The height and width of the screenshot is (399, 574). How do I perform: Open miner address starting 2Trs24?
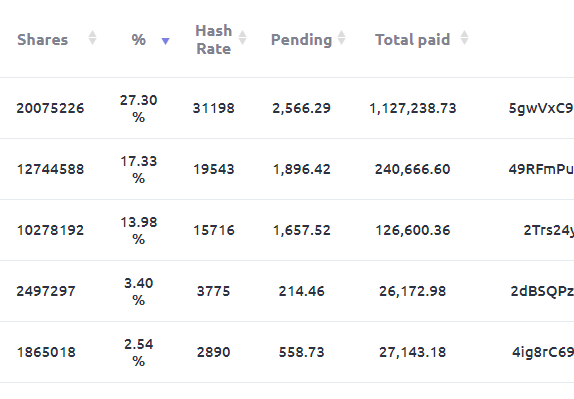tap(548, 230)
